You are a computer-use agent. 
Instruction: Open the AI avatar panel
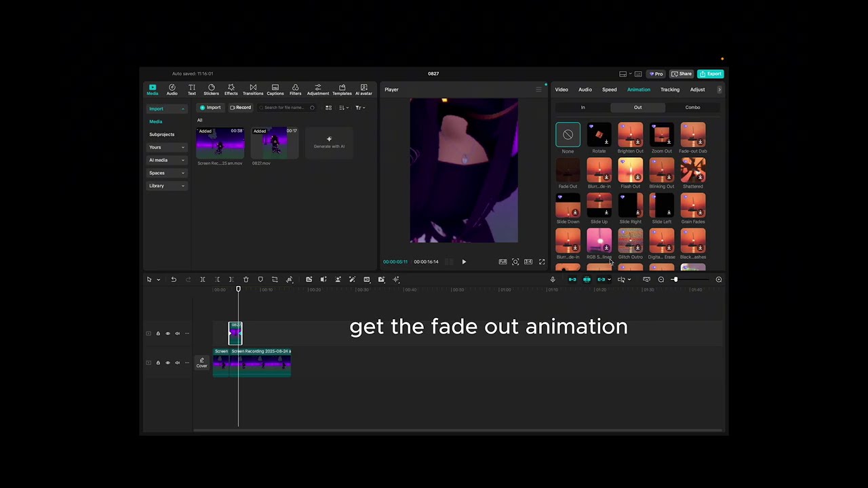coord(363,89)
